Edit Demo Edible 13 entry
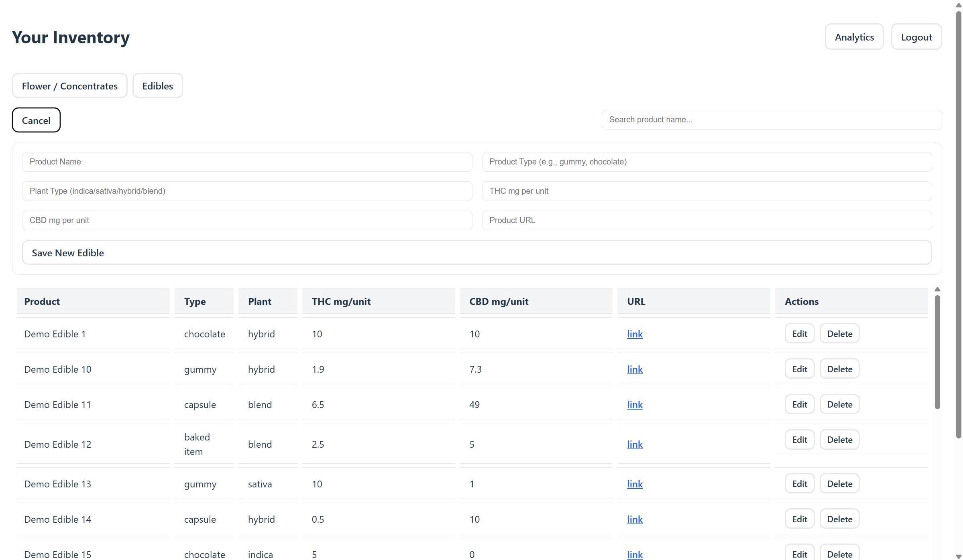This screenshot has width=963, height=560. (x=799, y=484)
